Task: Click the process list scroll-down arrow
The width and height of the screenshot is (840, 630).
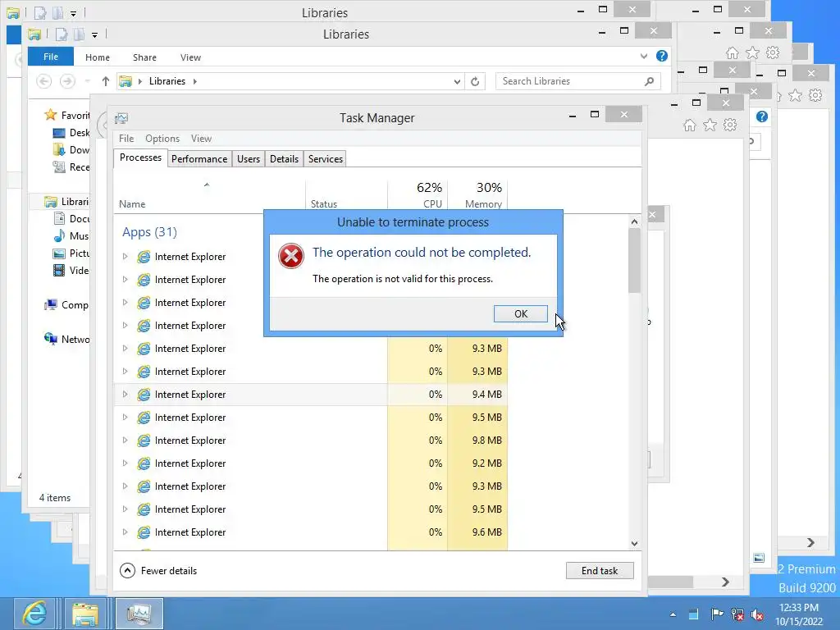Action: tap(634, 543)
